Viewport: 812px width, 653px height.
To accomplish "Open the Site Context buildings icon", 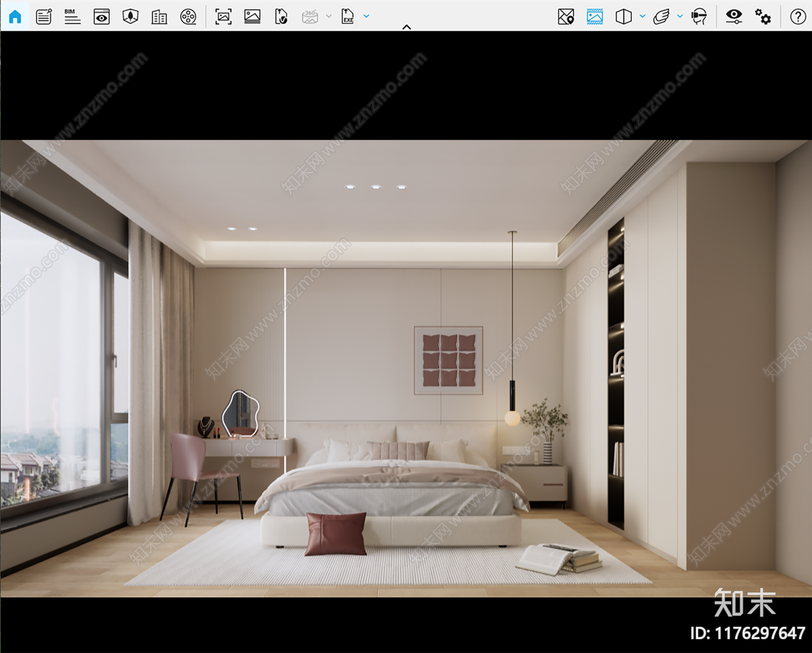I will click(159, 17).
